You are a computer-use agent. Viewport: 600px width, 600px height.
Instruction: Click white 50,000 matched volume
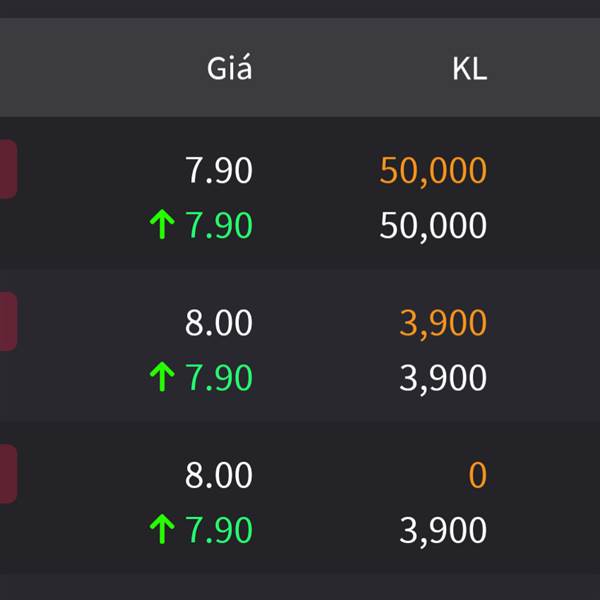433,226
